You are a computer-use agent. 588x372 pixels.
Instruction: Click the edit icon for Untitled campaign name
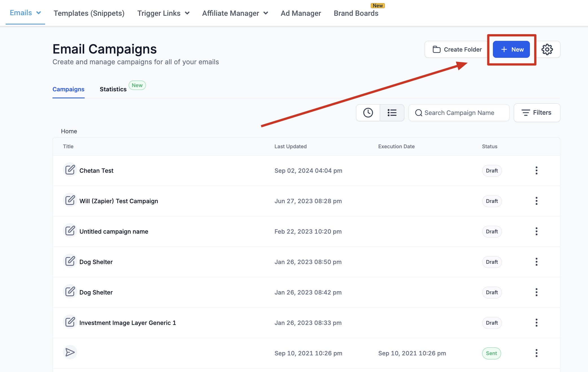[70, 231]
